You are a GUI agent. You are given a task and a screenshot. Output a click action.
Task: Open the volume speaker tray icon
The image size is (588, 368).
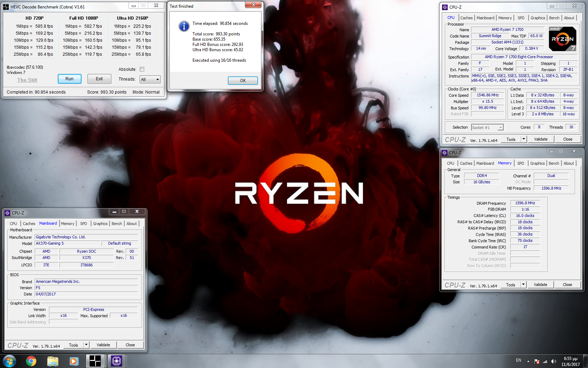[553, 361]
